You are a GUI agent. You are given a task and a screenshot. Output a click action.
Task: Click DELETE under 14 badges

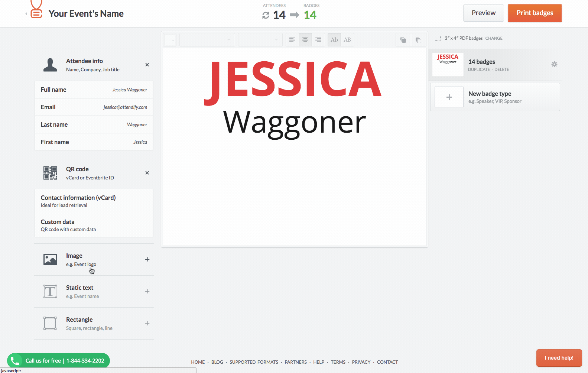click(x=502, y=69)
